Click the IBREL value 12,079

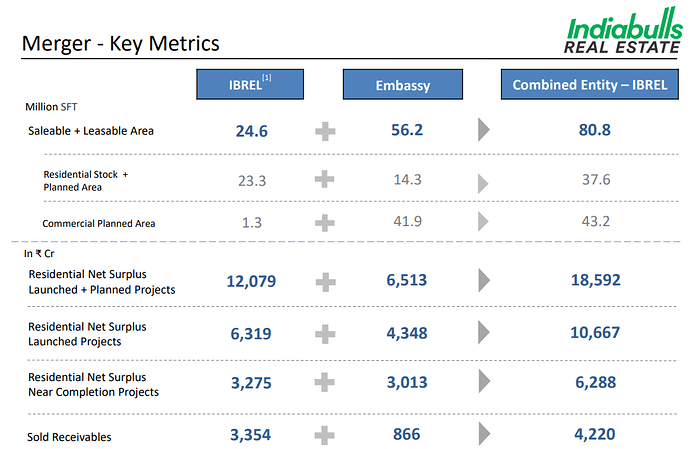251,282
